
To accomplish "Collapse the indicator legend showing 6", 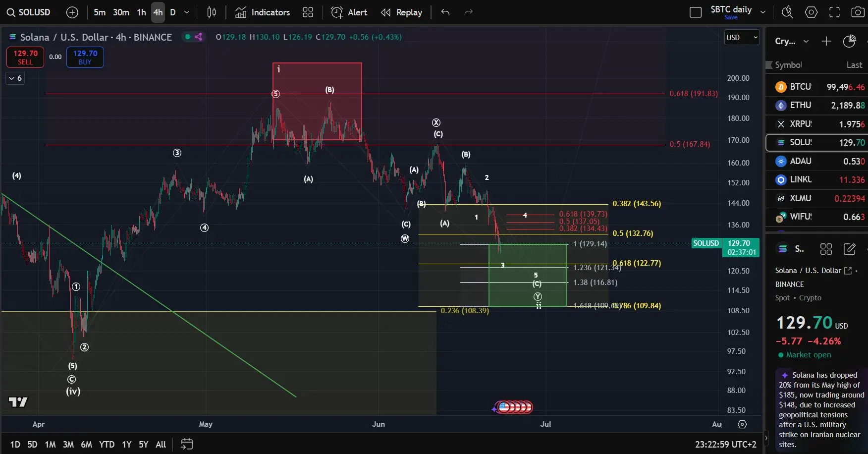I will [15, 78].
